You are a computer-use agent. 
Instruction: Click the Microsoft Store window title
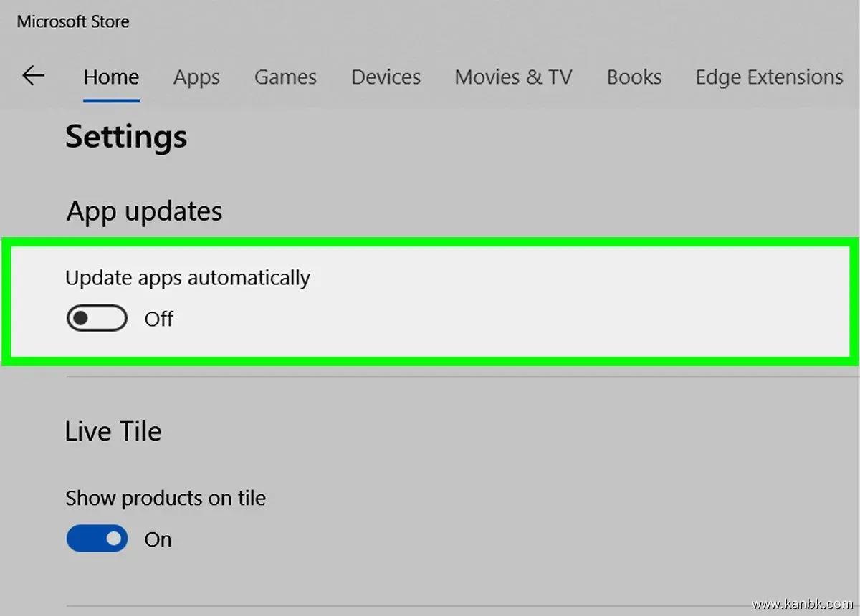point(73,21)
